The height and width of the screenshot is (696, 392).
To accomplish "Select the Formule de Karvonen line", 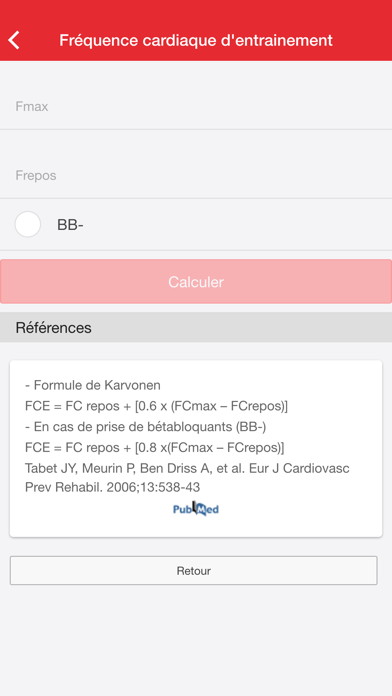I will tap(93, 385).
